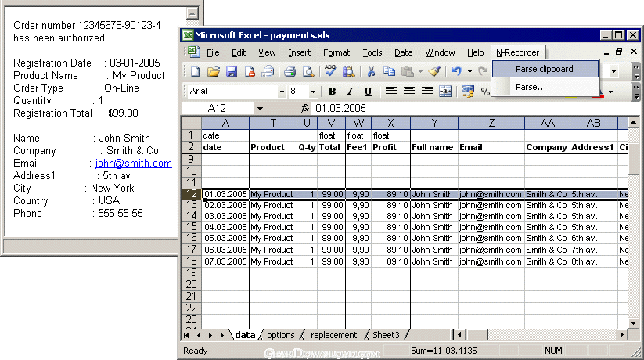
Task: Open the Arial font name dropdown
Action: (x=282, y=92)
